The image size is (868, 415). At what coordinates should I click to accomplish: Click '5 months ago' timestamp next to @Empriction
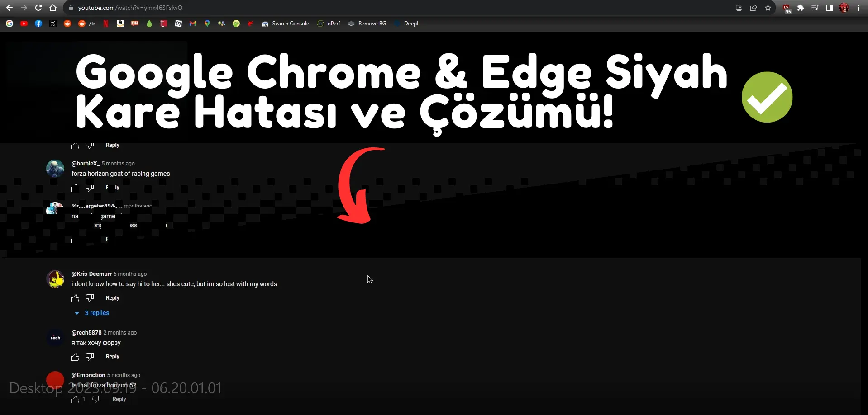pos(124,375)
